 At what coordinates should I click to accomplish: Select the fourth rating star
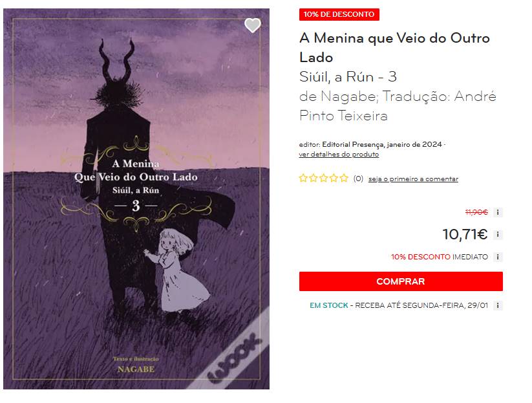334,179
